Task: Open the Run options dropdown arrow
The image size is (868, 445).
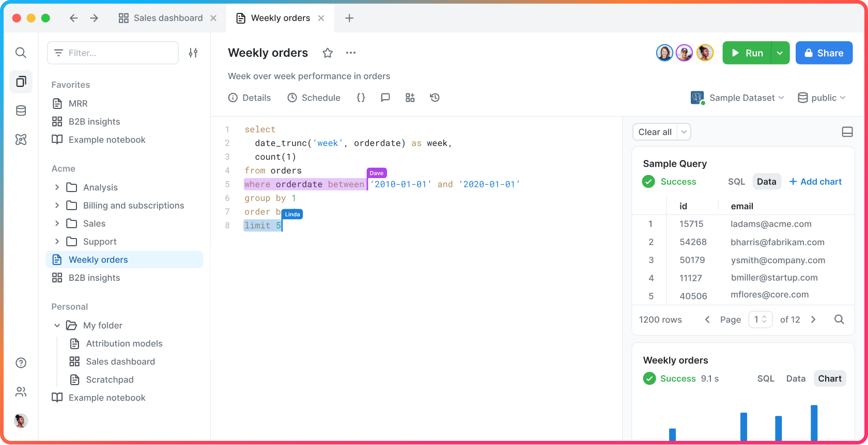Action: point(780,53)
